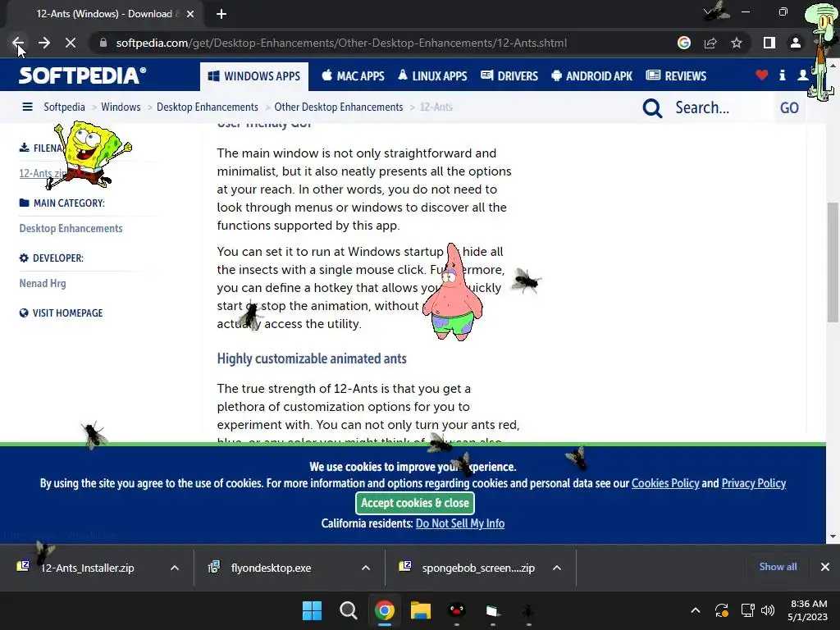Image resolution: width=840 pixels, height=630 pixels.
Task: Click the Highly customizable animated ants heading
Action: tap(312, 358)
